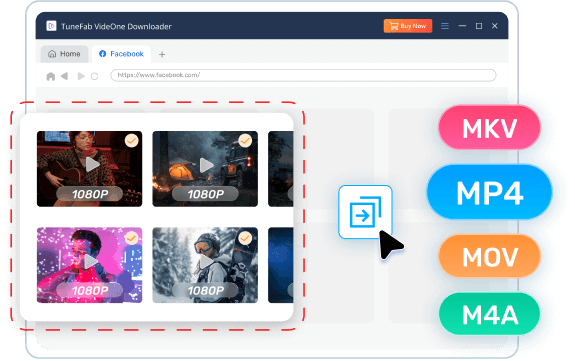The height and width of the screenshot is (361, 575).
Task: Uncheck the skier video checkmark
Action: 245,238
